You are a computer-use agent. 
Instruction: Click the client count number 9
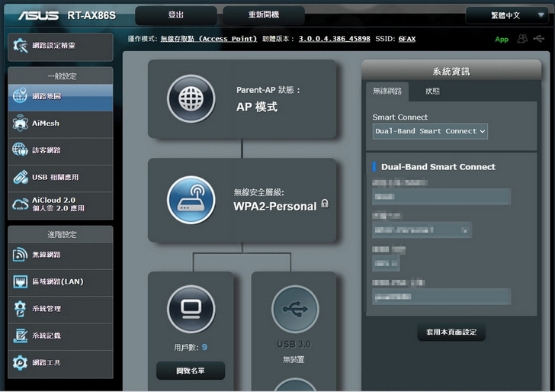click(204, 347)
